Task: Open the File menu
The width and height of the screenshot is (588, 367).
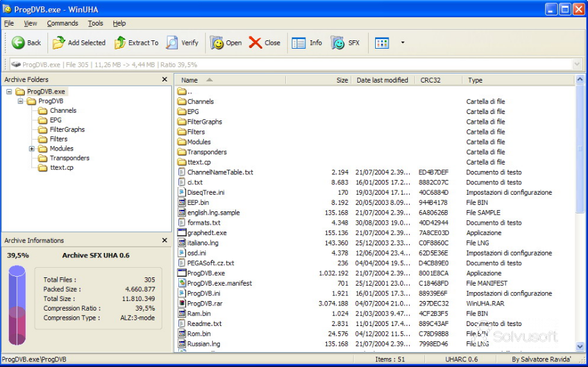Action: click(9, 23)
